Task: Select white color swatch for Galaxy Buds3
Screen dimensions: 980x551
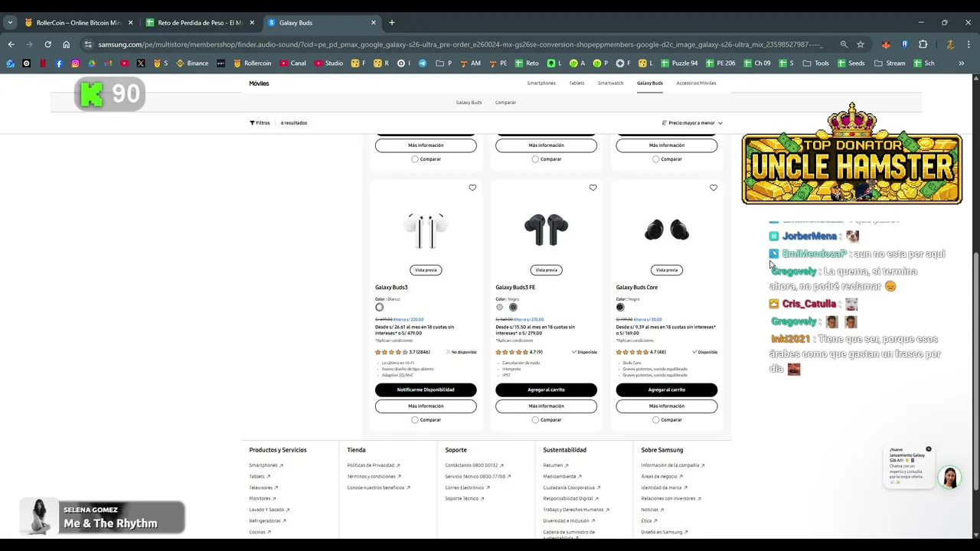Action: (379, 307)
